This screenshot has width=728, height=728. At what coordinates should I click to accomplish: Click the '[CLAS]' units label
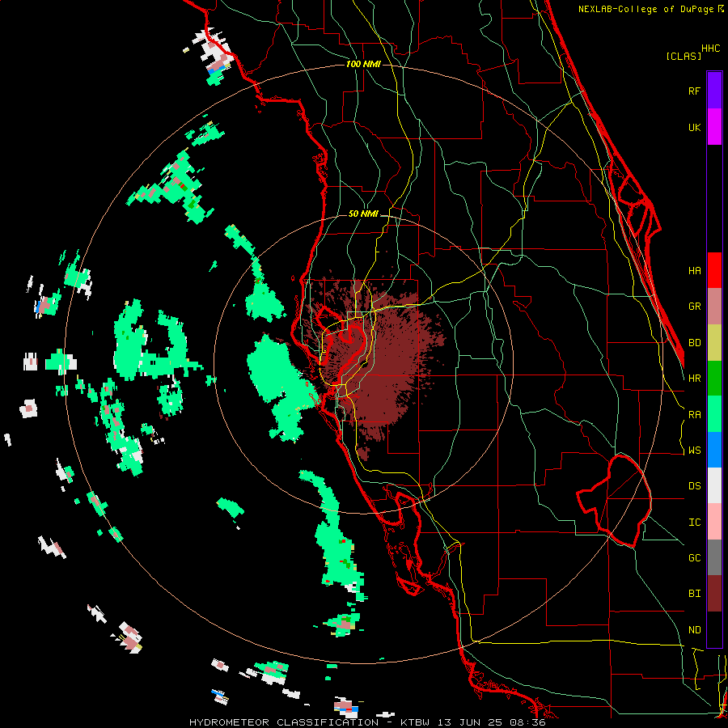(x=684, y=57)
